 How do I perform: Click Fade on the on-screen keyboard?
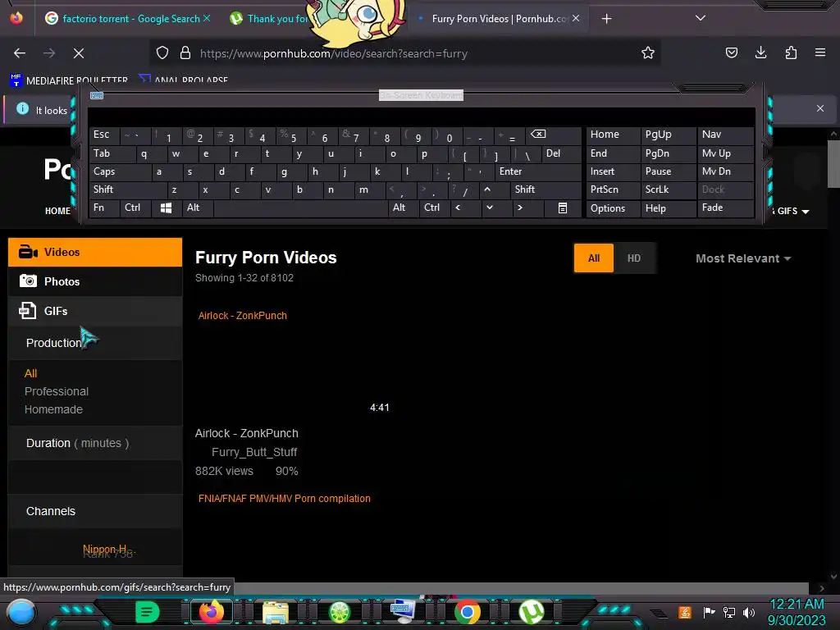[x=725, y=208]
